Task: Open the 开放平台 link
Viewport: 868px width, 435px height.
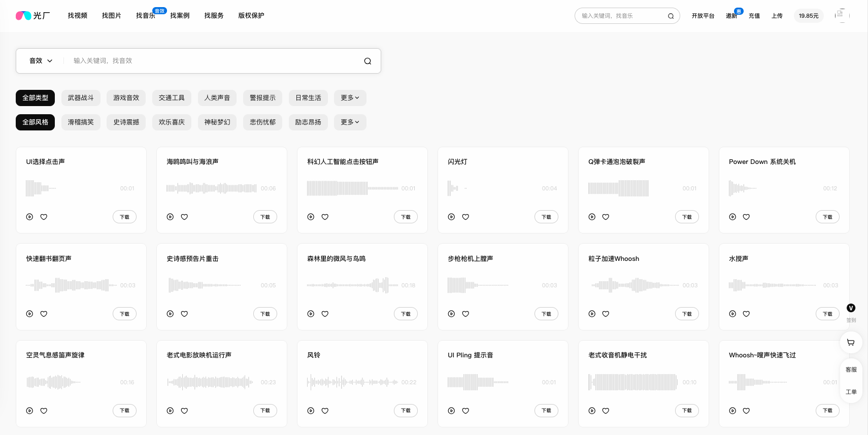Action: coord(703,16)
